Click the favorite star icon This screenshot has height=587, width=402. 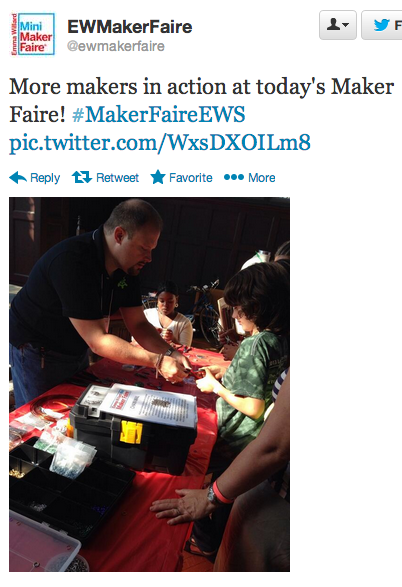pos(158,177)
